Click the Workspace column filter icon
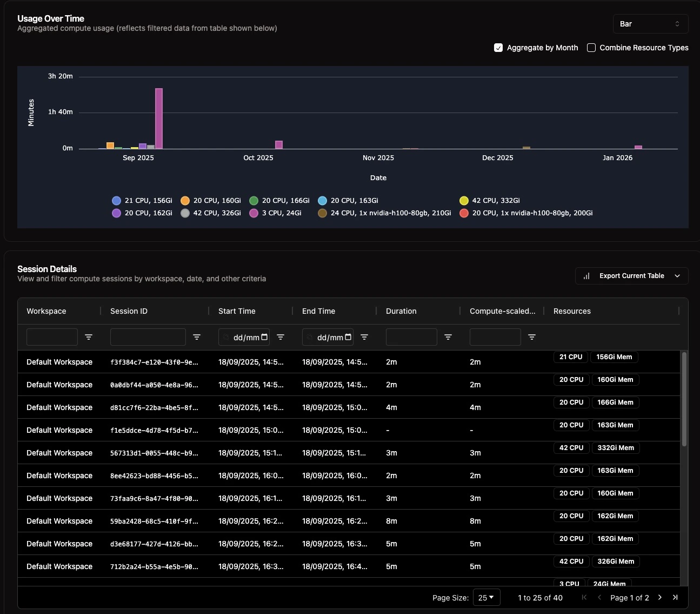The height and width of the screenshot is (614, 700). tap(88, 336)
